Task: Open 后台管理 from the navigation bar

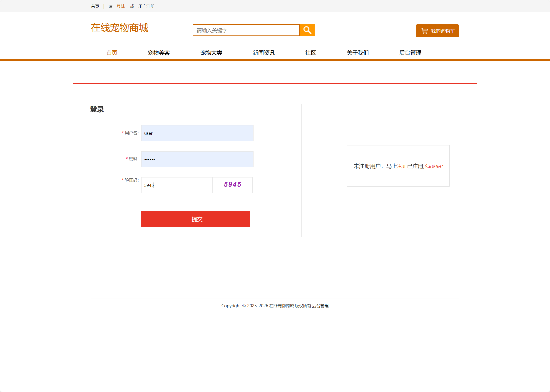Action: point(410,53)
